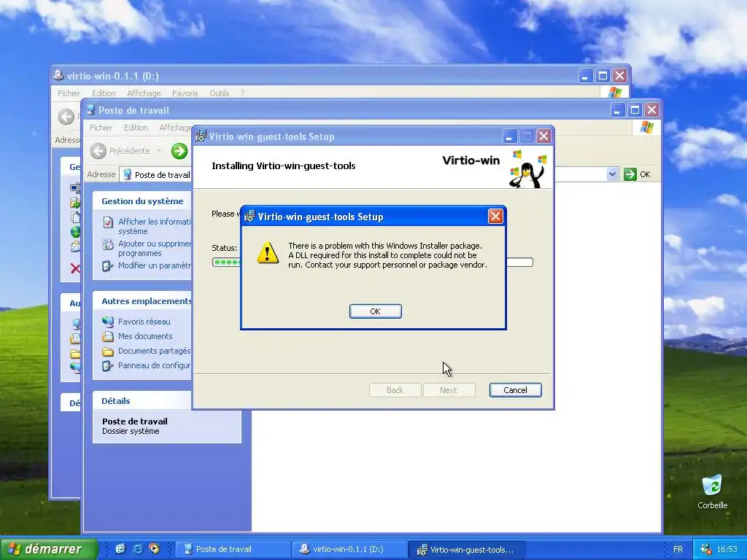Open Affichage menu in Poste de travail

[x=175, y=128]
